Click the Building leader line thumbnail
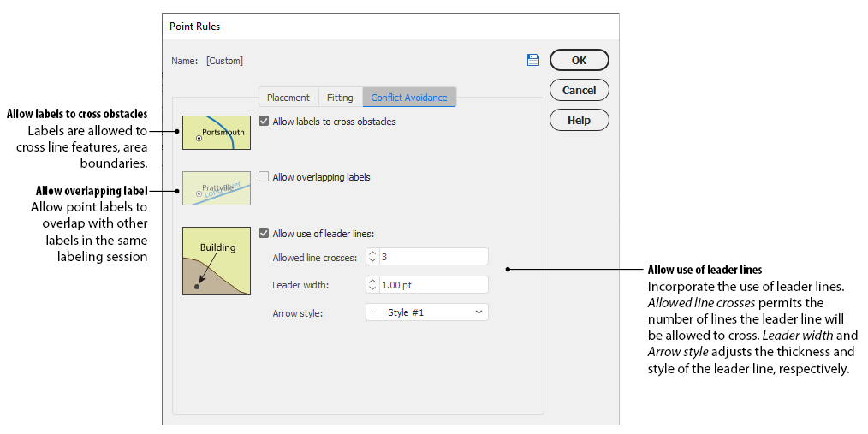Viewport: 868px width, 434px height. (x=217, y=261)
